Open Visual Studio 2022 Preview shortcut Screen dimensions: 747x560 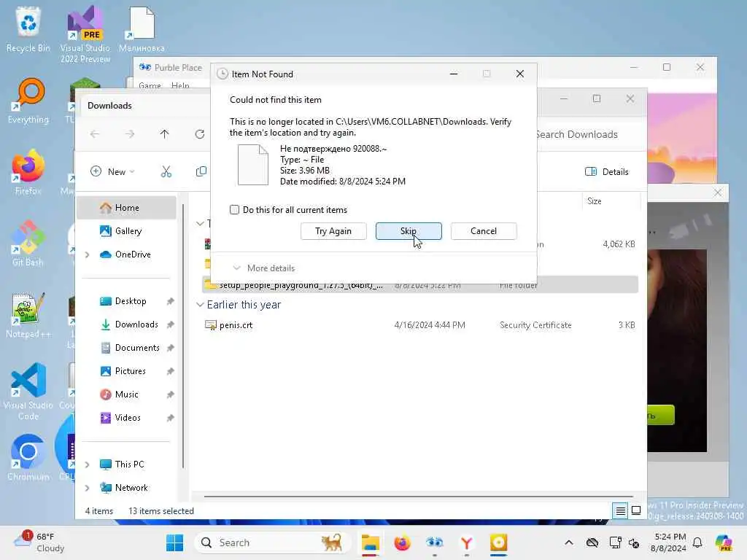(x=85, y=34)
